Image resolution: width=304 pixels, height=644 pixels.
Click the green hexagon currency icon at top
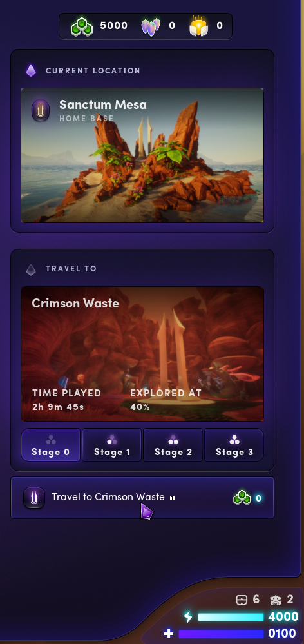point(81,26)
